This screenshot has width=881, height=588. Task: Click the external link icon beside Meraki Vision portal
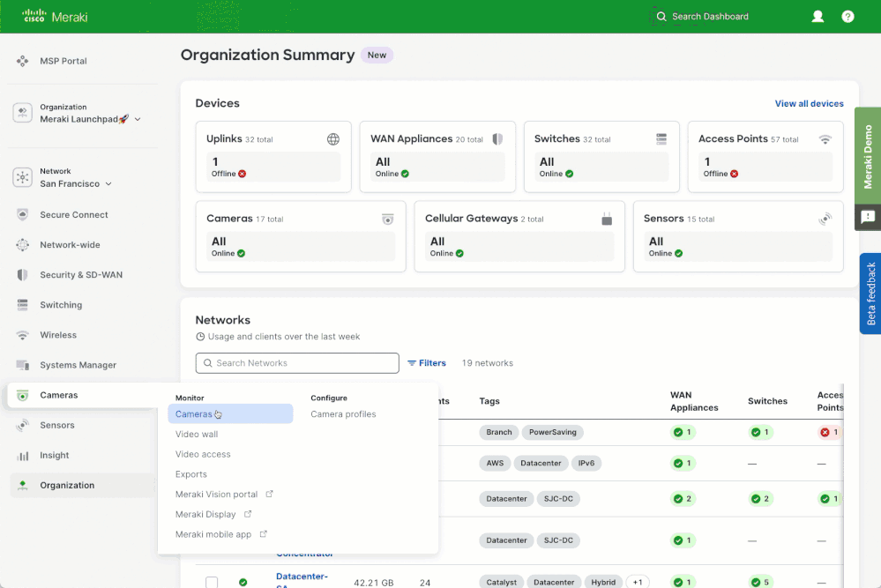(269, 495)
